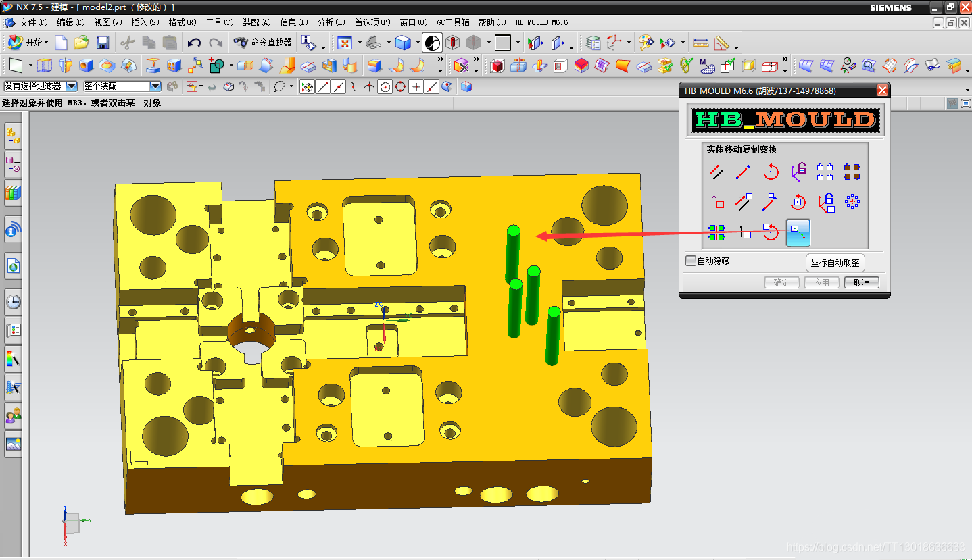Viewport: 972px width, 560px height.
Task: Open the selection filter dropdown 没有选择过滤器
Action: click(72, 86)
